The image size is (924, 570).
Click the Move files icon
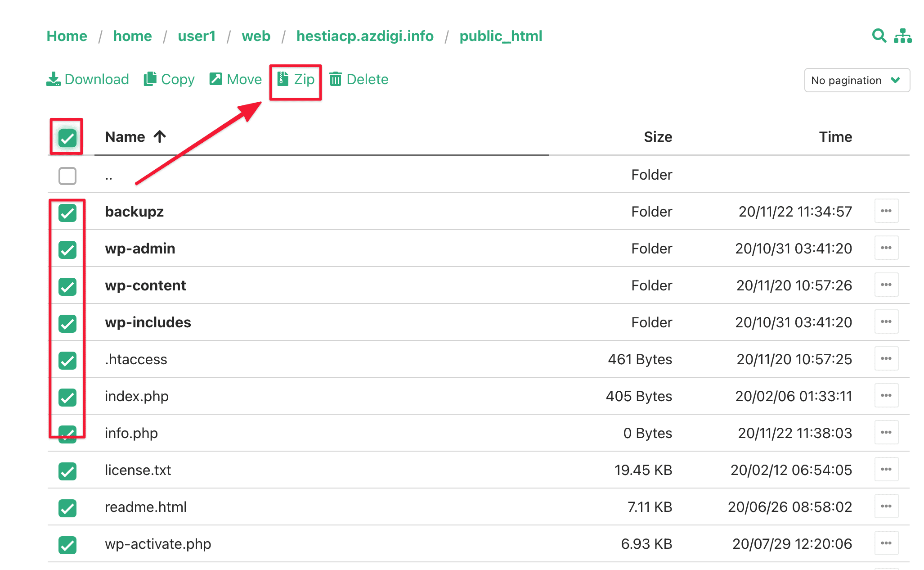216,79
